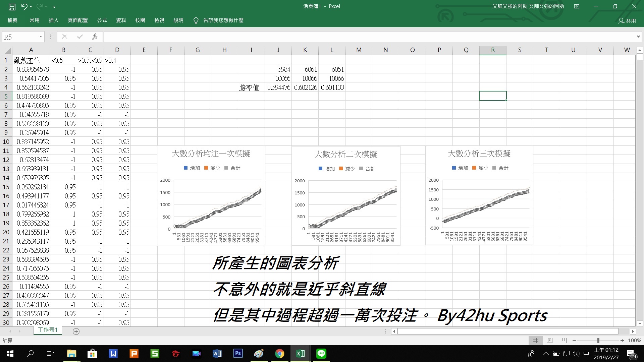
Task: Expand the Name Box dropdown
Action: pyautogui.click(x=41, y=37)
